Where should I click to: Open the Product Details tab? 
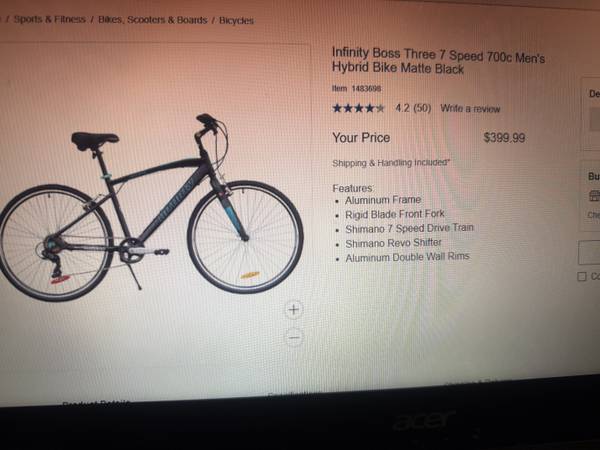(x=96, y=403)
